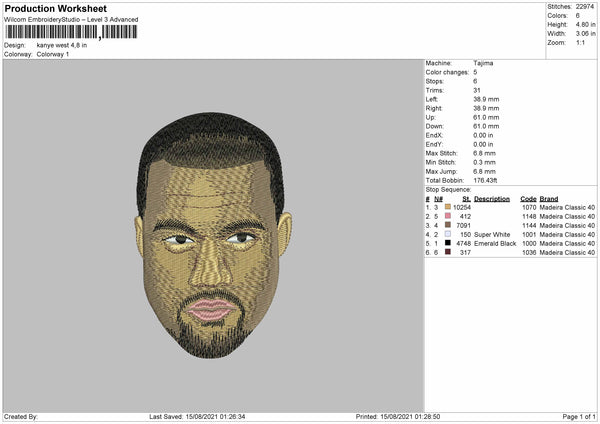Click 'Wilcom EmbroideryStudio – Level 3 Advanced' text
Viewport: 600px width, 424px height.
[71, 20]
